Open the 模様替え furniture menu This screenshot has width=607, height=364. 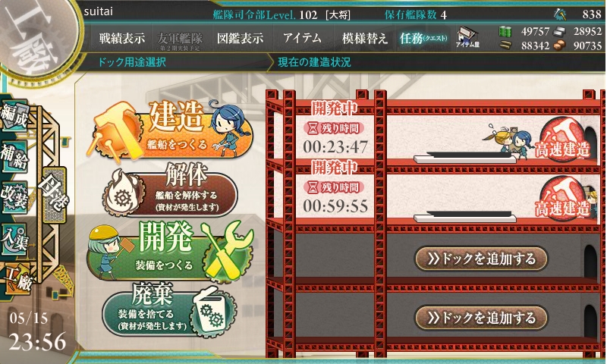364,38
